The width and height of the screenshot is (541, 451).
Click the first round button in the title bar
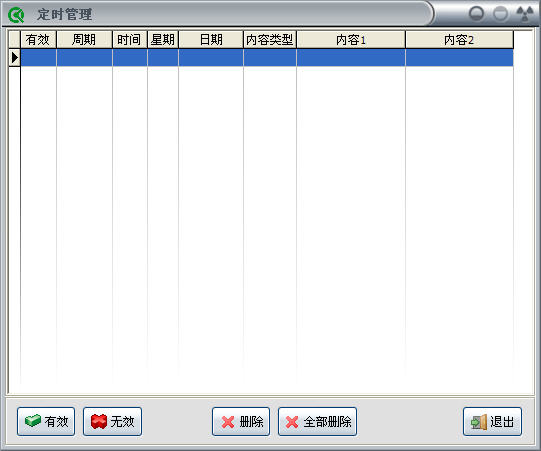pos(477,14)
